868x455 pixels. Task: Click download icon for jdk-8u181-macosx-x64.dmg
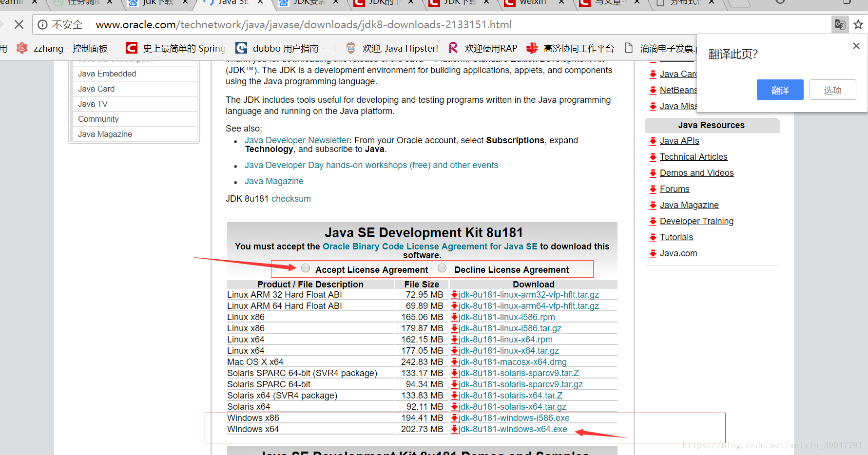coord(454,362)
